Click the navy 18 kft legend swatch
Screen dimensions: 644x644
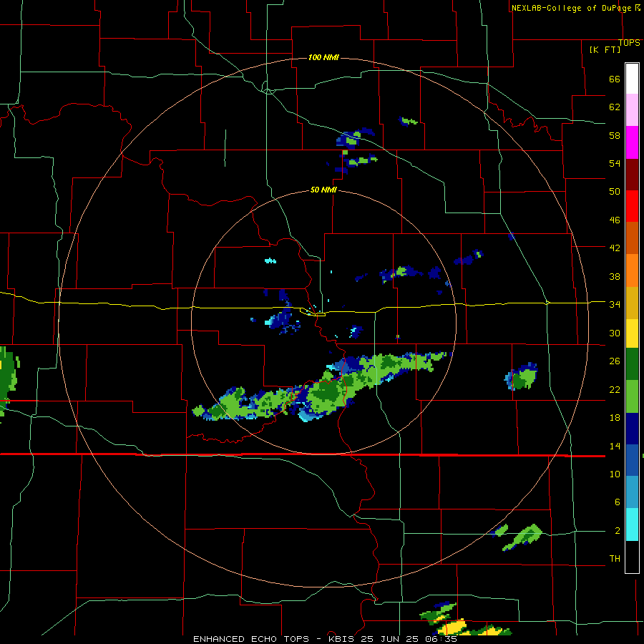(632, 429)
